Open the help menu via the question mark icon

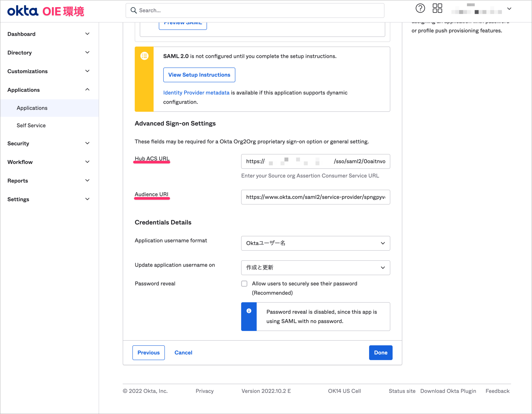pos(420,8)
